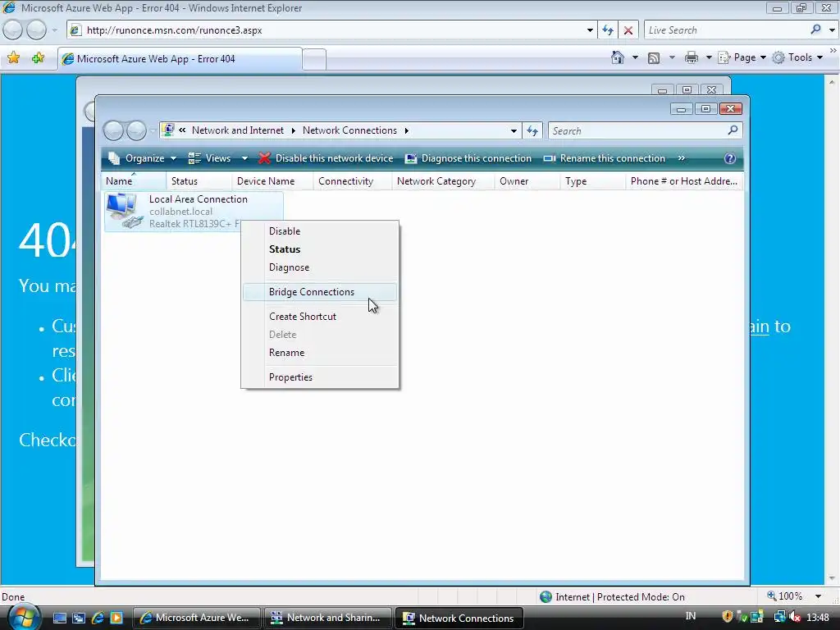This screenshot has width=840, height=630.
Task: Click the muted volume tray icon
Action: click(795, 617)
